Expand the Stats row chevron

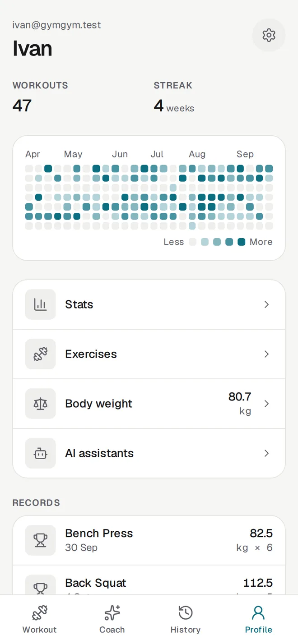click(x=267, y=304)
